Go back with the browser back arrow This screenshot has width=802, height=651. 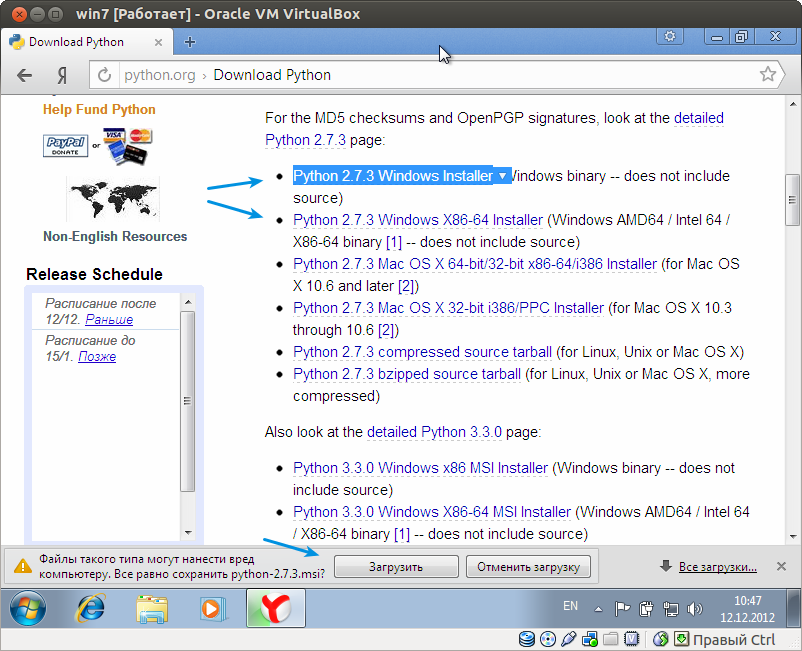25,75
